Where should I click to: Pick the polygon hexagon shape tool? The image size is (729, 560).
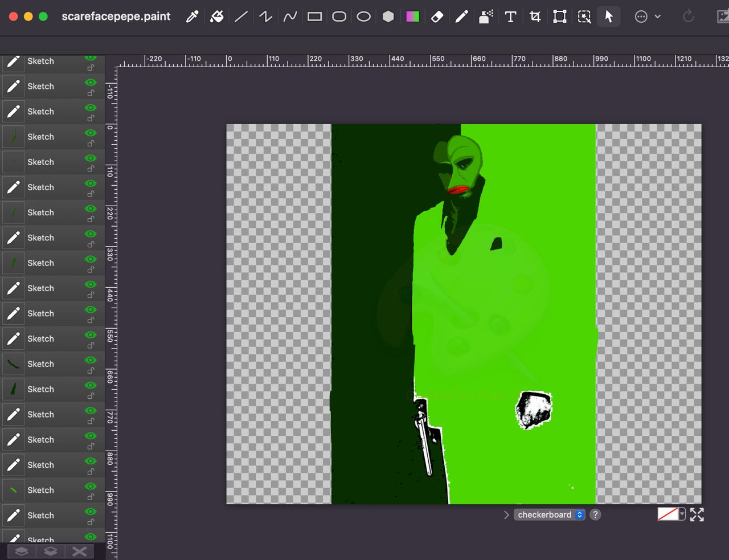coord(388,17)
